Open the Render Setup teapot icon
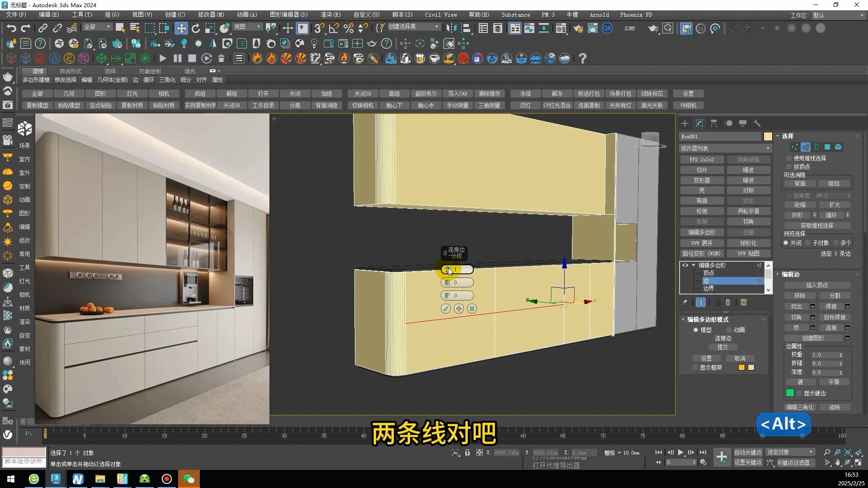 point(578,28)
